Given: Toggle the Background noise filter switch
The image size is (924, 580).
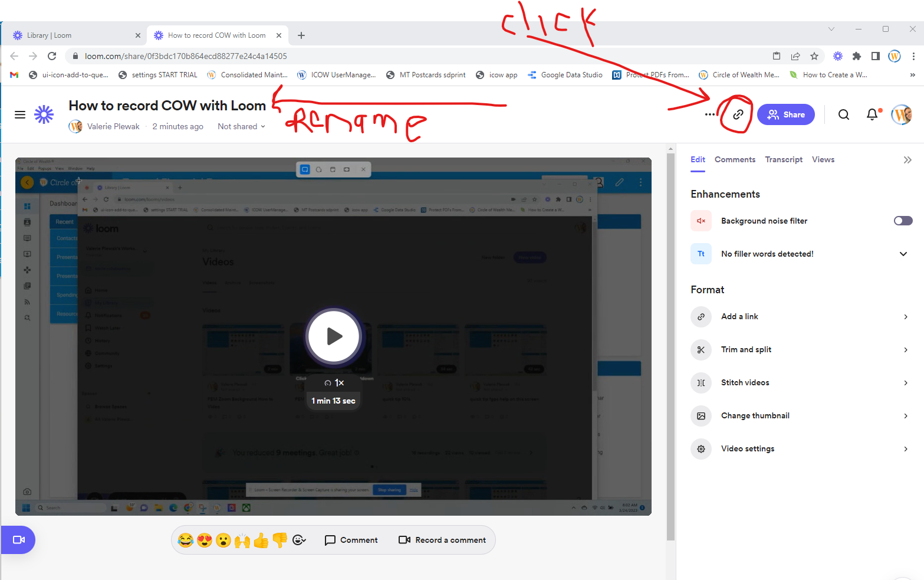Looking at the screenshot, I should tap(903, 221).
